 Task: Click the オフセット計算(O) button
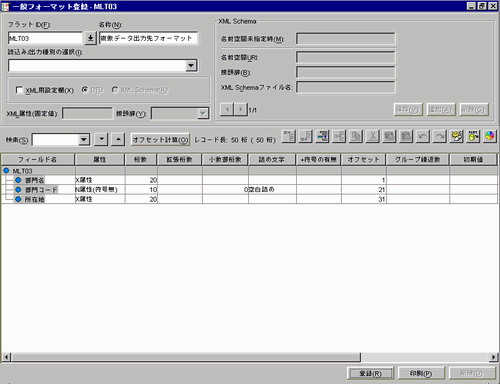click(160, 140)
